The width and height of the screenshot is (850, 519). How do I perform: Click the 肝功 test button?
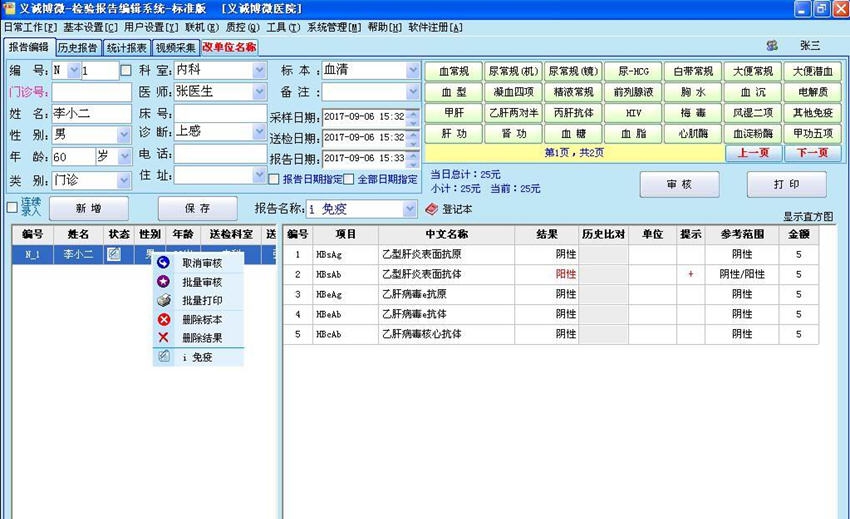[454, 133]
